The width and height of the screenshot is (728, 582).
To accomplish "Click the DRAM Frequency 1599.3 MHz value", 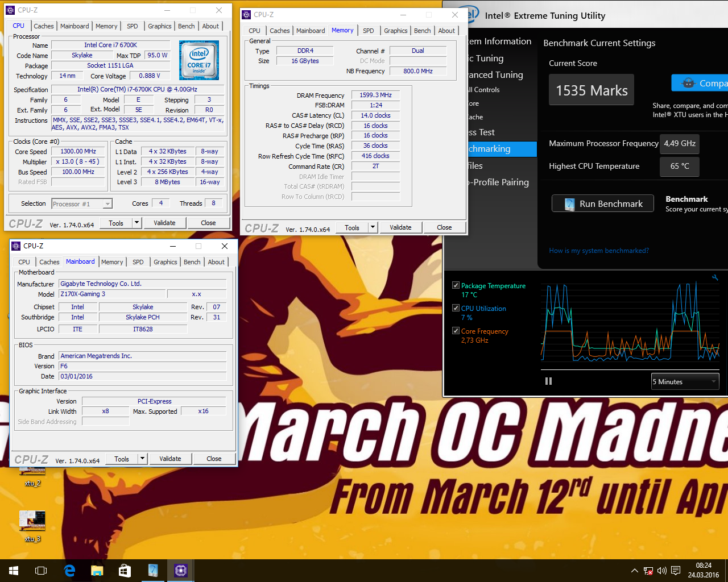I will click(x=375, y=95).
